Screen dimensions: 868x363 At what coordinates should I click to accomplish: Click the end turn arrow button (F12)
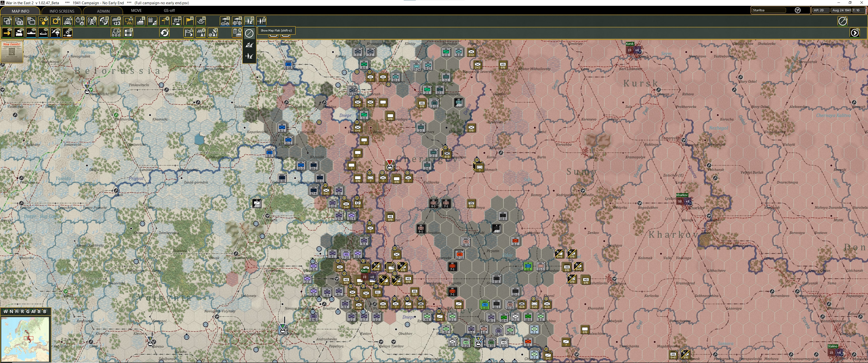click(855, 33)
